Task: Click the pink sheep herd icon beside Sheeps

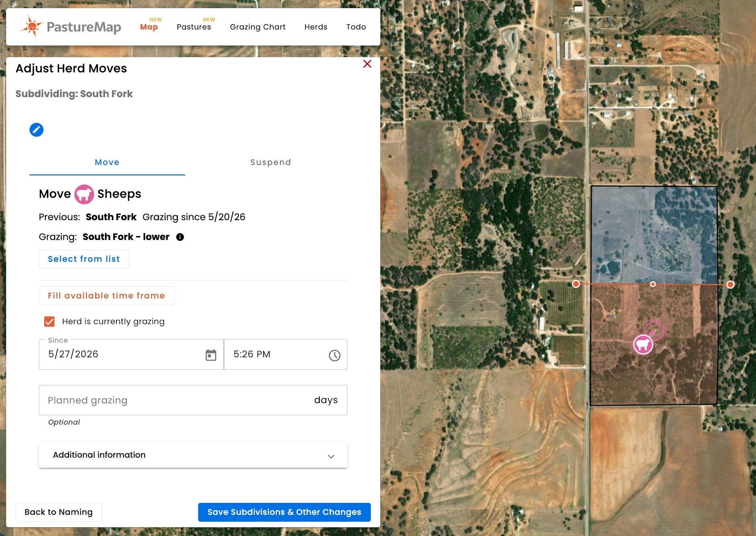Action: (84, 194)
